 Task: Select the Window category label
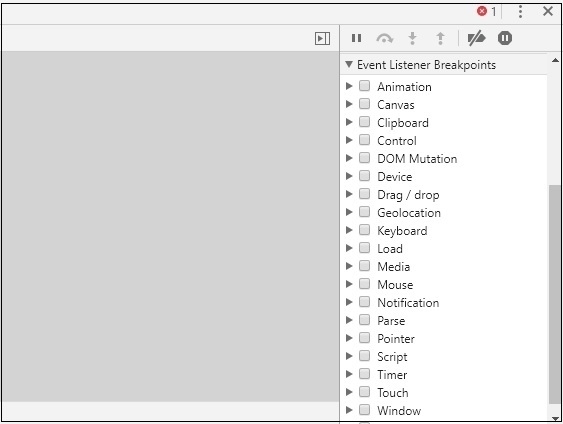(x=399, y=410)
